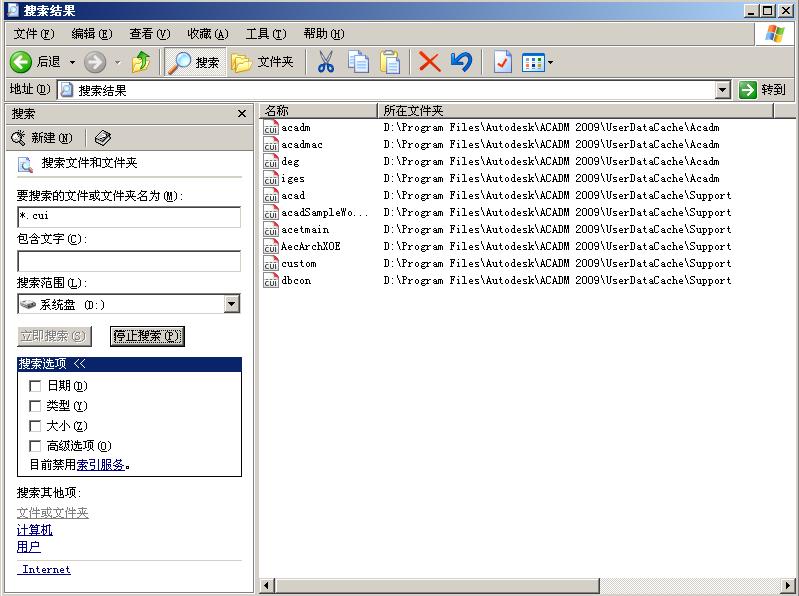Select the iges cui file icon
This screenshot has width=799, height=596.
pos(271,179)
